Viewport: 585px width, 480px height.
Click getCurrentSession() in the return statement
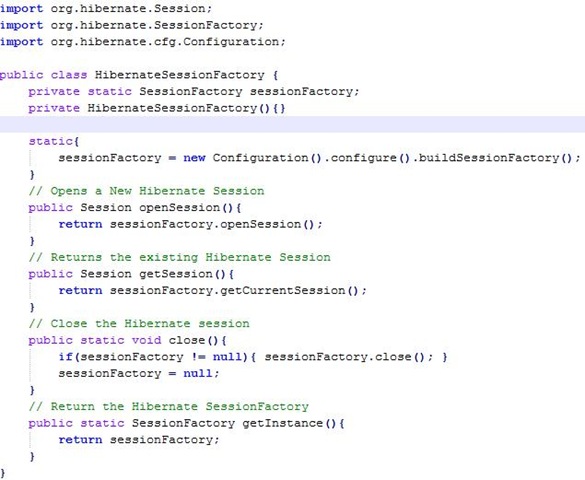point(289,291)
